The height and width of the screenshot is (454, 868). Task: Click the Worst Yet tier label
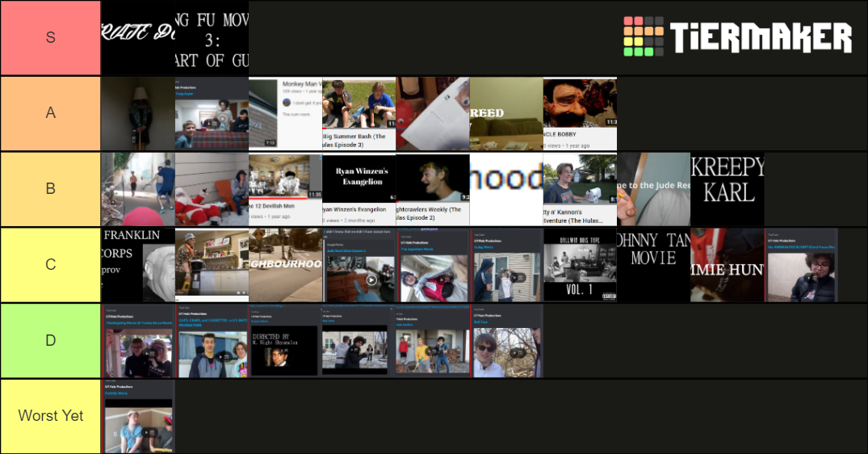point(50,416)
